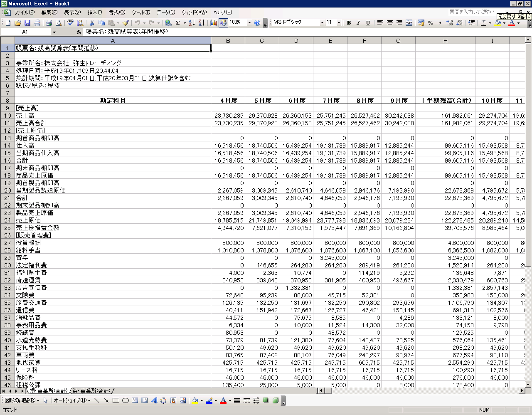The width and height of the screenshot is (532, 415).
Task: Apply the yellow fill color to cell
Action: (498, 23)
